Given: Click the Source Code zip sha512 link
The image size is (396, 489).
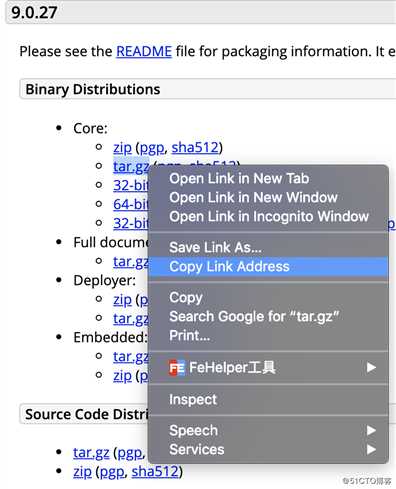Looking at the screenshot, I should point(155,472).
